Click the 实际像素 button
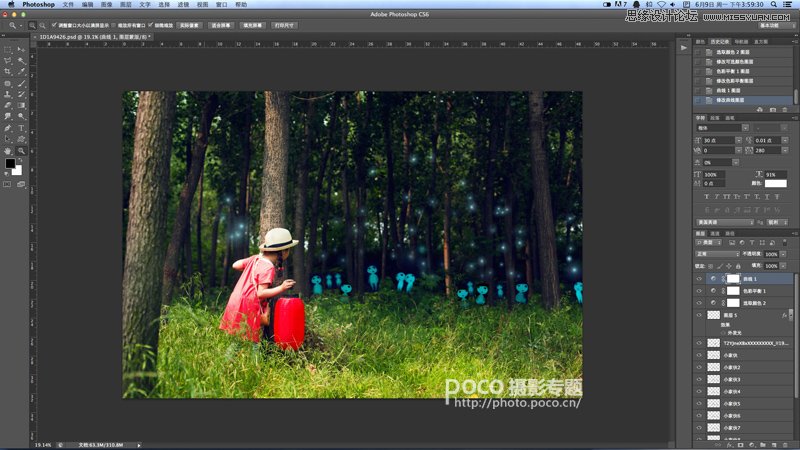The width and height of the screenshot is (800, 450). pos(189,25)
